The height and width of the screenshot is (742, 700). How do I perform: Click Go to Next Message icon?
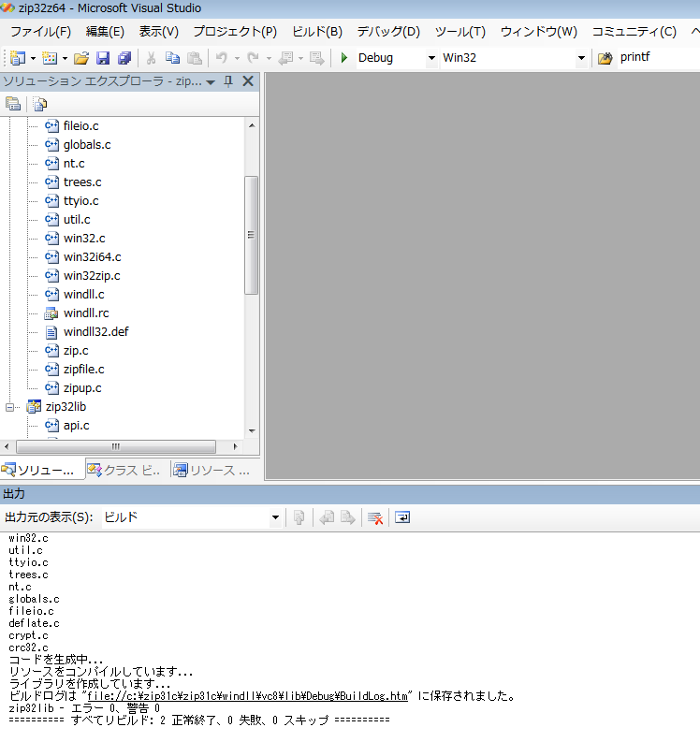[348, 517]
